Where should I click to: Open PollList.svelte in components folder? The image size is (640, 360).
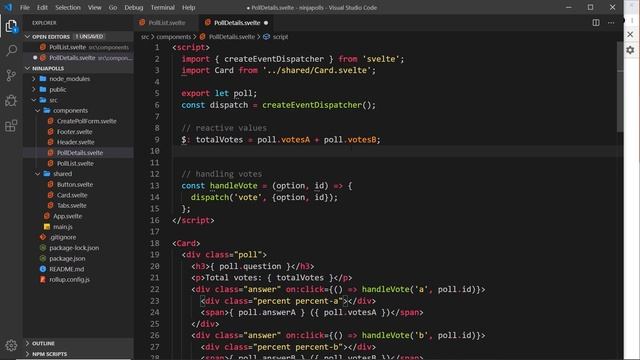click(x=75, y=163)
